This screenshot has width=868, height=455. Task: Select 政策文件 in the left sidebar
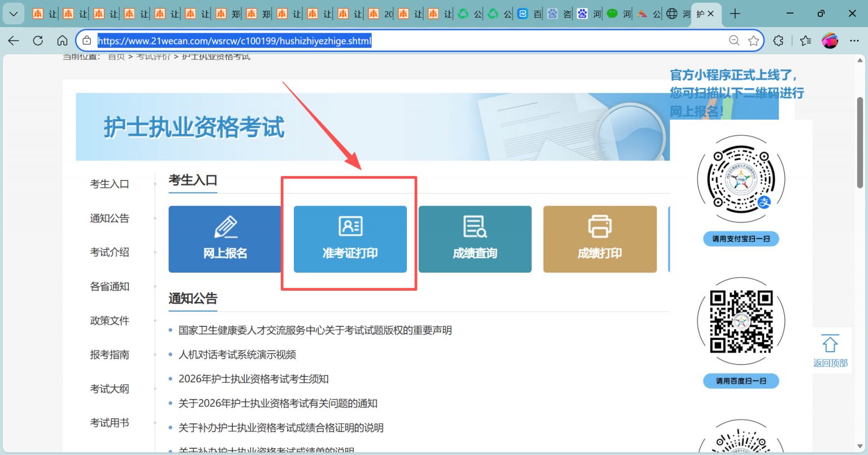110,321
